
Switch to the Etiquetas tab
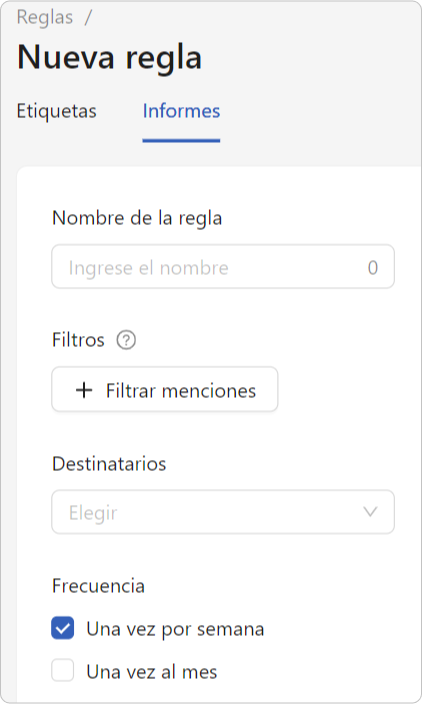coord(57,111)
